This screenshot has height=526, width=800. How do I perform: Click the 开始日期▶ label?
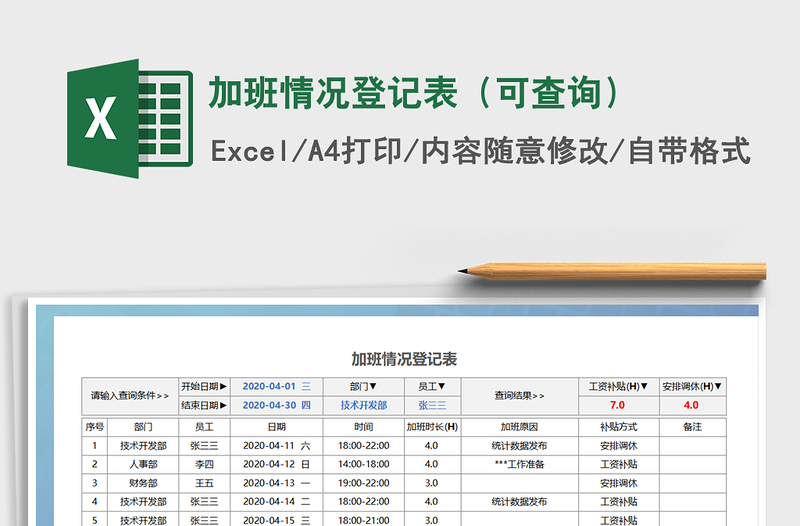pyautogui.click(x=204, y=386)
